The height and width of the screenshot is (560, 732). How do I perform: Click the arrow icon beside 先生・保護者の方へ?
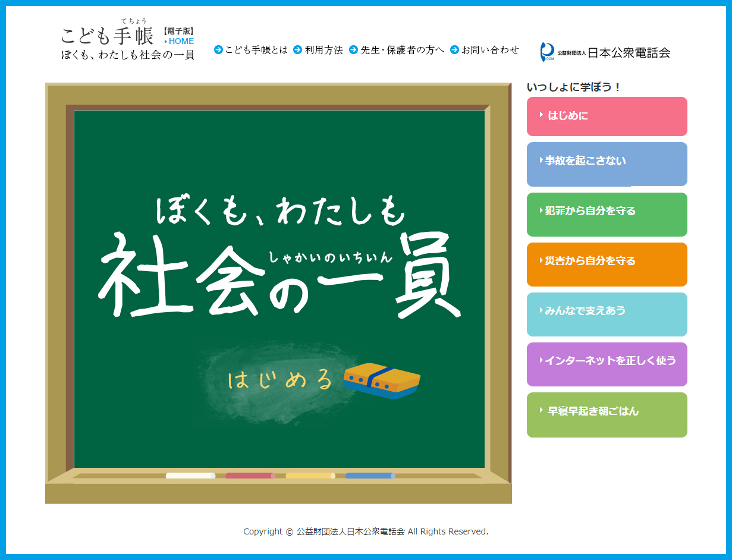click(x=353, y=50)
